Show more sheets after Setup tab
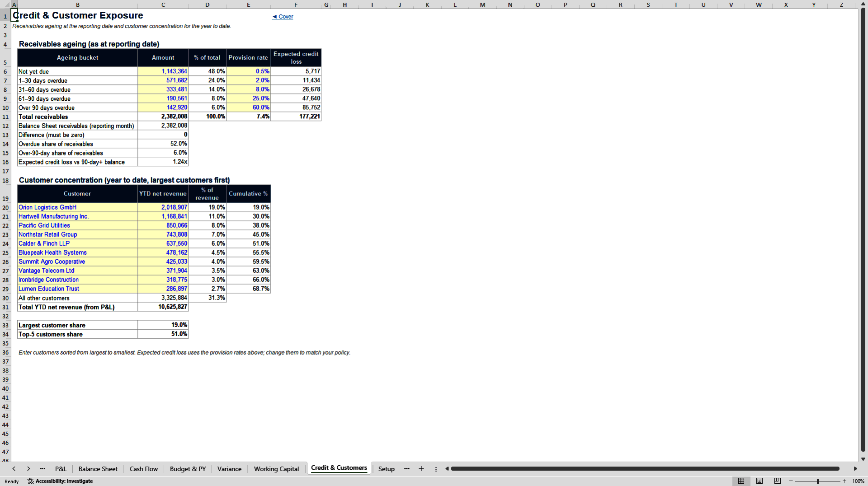868x486 pixels. [407, 469]
